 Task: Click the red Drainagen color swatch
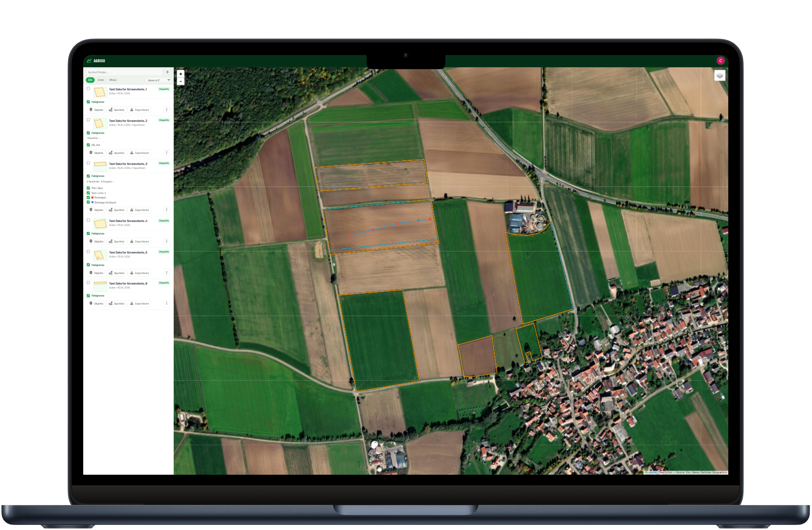93,197
